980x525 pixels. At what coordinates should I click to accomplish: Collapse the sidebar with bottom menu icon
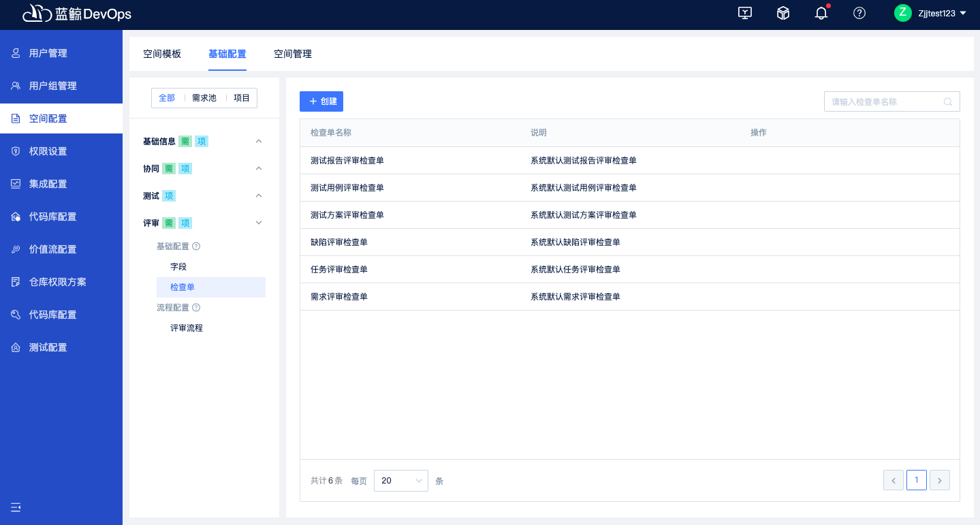coord(16,507)
